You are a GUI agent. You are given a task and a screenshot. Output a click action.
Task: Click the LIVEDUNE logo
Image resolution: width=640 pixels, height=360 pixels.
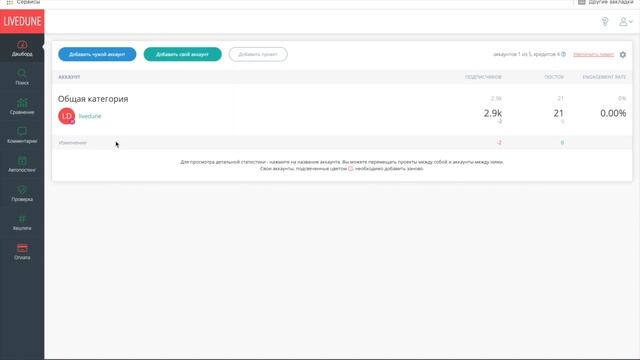click(x=22, y=21)
